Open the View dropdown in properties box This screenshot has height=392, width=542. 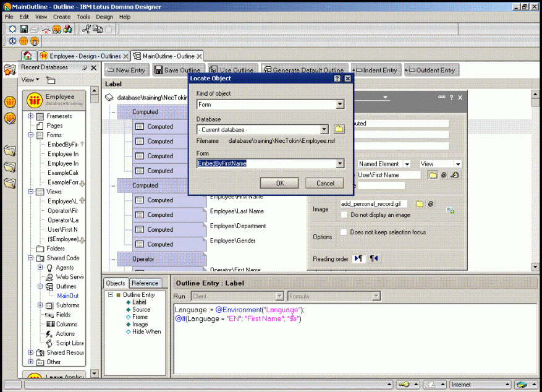[x=458, y=164]
